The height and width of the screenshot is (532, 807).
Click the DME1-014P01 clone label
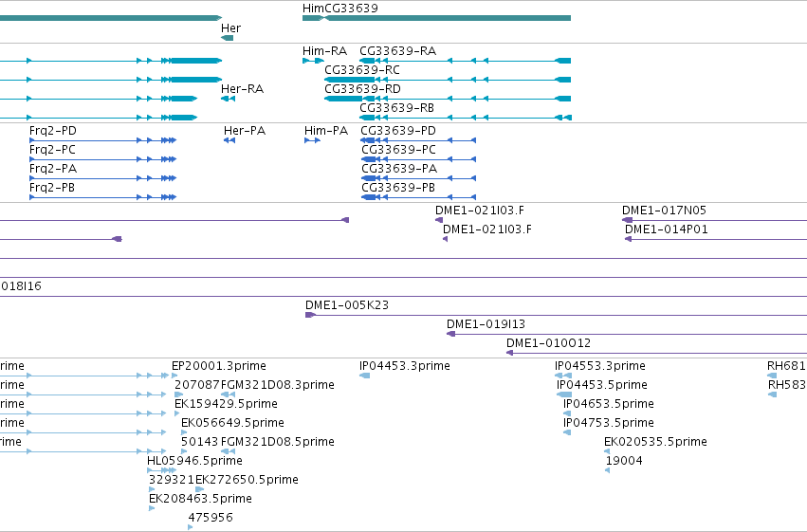[667, 229]
